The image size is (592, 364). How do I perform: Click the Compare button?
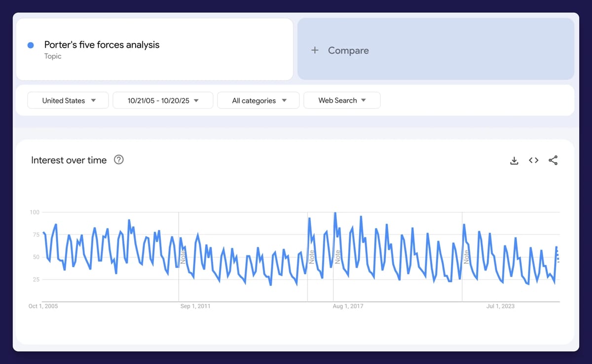click(x=436, y=49)
